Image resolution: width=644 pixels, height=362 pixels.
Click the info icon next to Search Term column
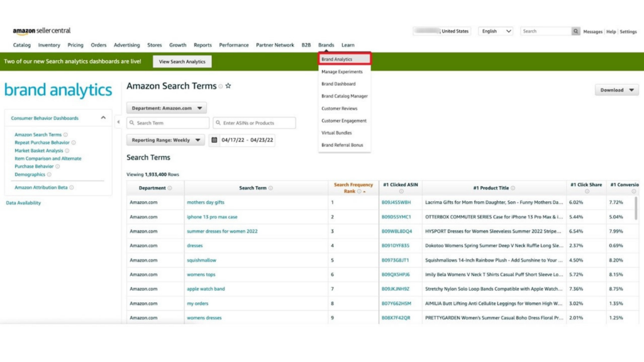point(272,187)
